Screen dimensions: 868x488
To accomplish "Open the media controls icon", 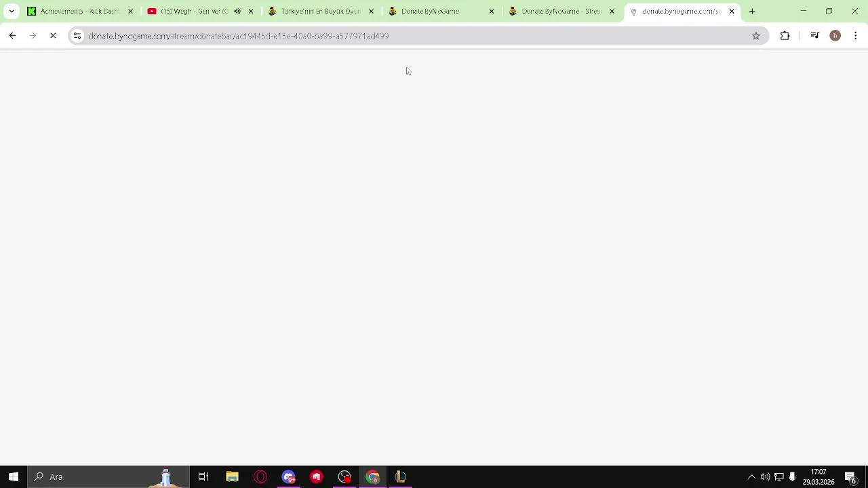I will point(815,35).
